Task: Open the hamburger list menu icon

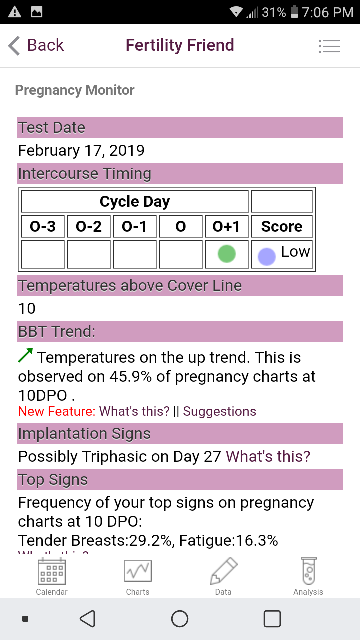Action: pos(329,46)
